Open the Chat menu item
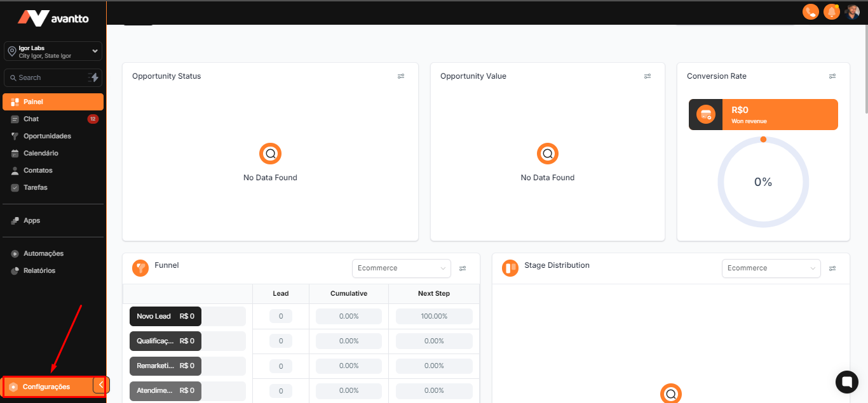This screenshot has width=868, height=403. point(32,119)
